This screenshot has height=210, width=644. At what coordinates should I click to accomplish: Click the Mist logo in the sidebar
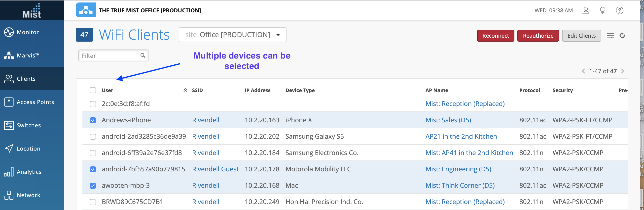click(32, 10)
